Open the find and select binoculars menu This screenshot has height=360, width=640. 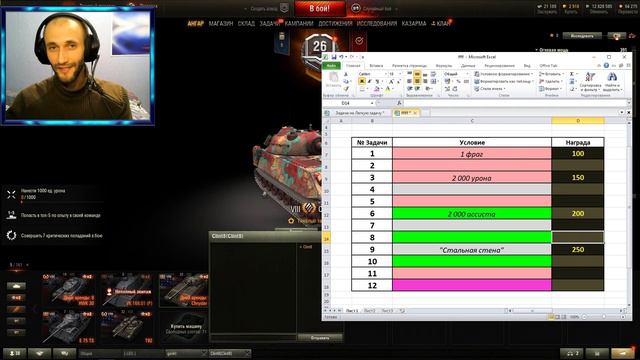612,81
